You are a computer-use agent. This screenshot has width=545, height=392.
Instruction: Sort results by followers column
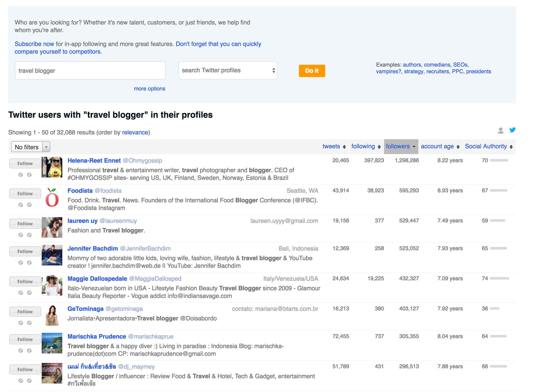(401, 146)
